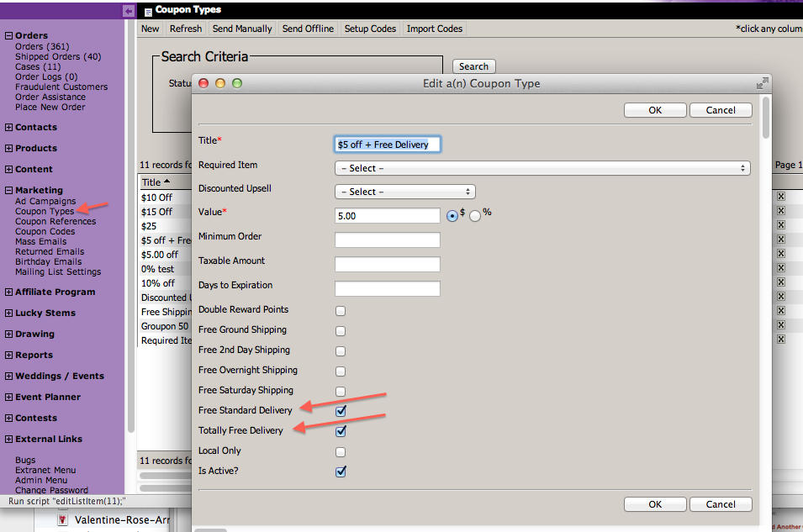The image size is (803, 532).
Task: Open Coupon Codes link in sidebar
Action: pos(45,232)
